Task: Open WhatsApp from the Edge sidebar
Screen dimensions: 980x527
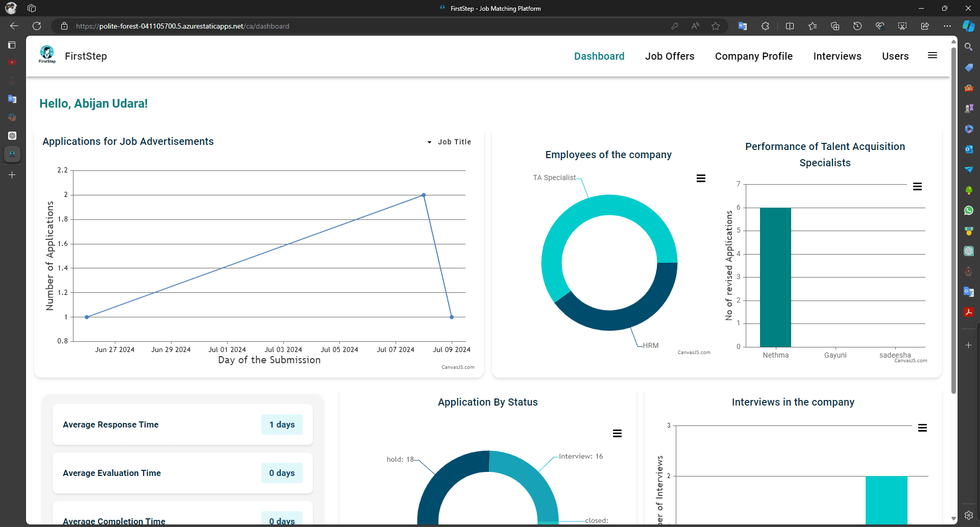Action: click(969, 210)
